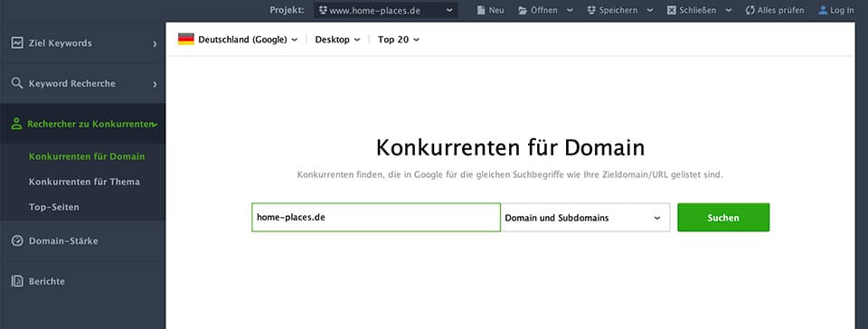Viewport: 868px width, 329px height.
Task: Click the Speichern Dropbox icon
Action: point(591,10)
